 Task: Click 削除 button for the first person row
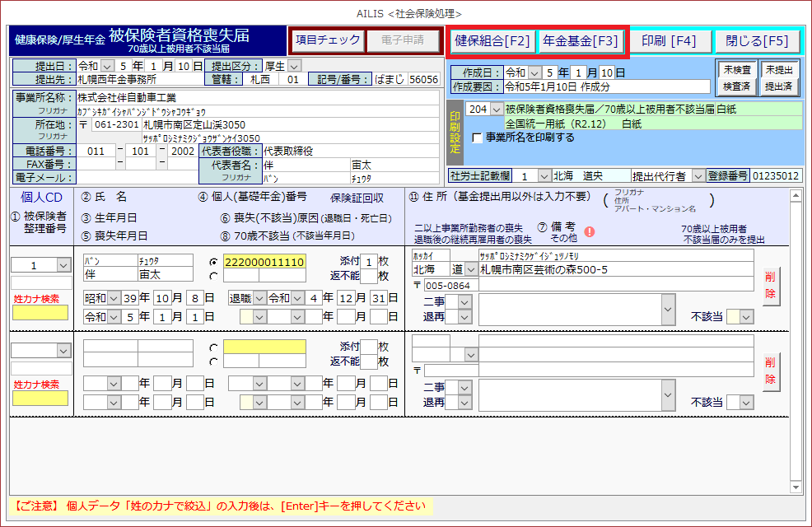coord(770,286)
